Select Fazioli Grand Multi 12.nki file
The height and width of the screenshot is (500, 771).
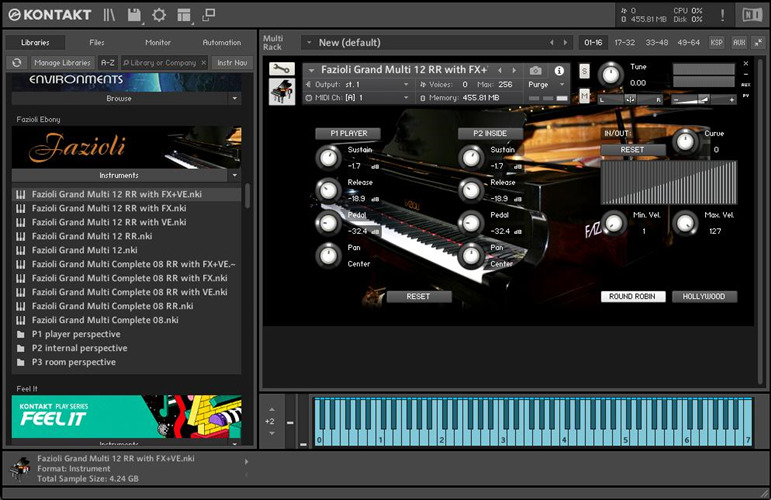pos(84,250)
